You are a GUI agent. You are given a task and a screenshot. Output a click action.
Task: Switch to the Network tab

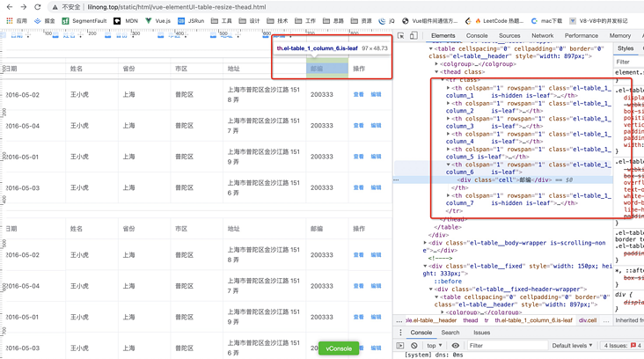point(543,36)
